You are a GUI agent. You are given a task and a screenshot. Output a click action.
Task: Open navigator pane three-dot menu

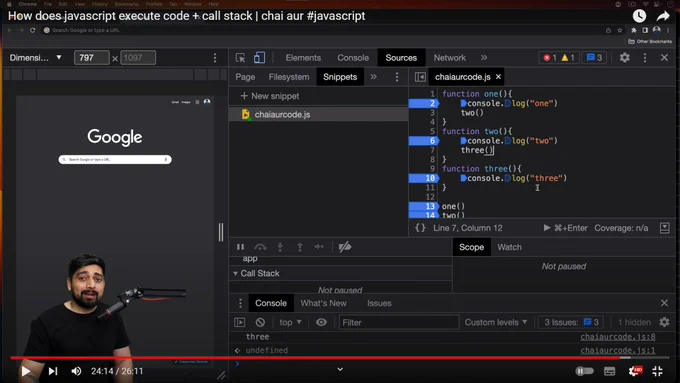397,77
